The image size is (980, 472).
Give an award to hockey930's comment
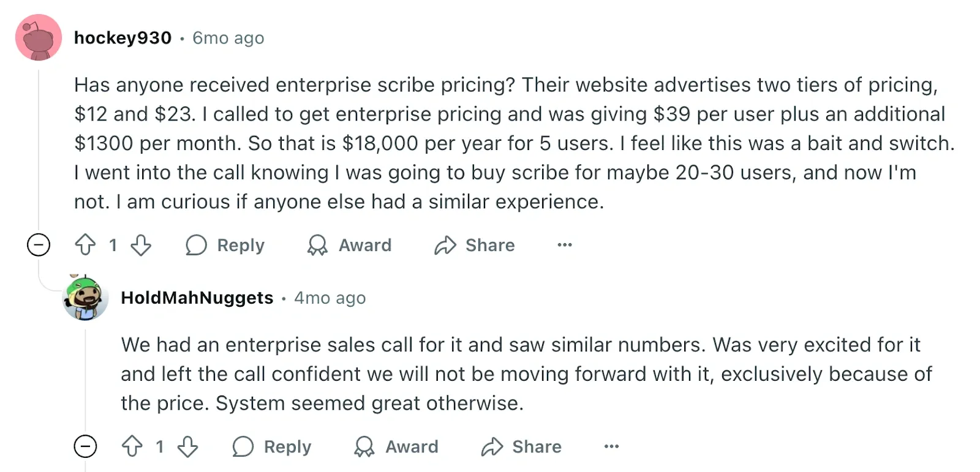click(318, 245)
